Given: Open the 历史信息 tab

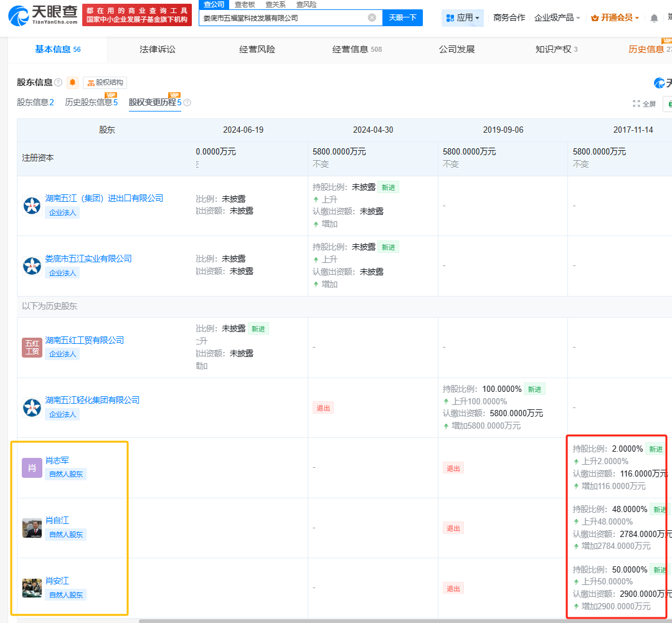Looking at the screenshot, I should (x=650, y=49).
